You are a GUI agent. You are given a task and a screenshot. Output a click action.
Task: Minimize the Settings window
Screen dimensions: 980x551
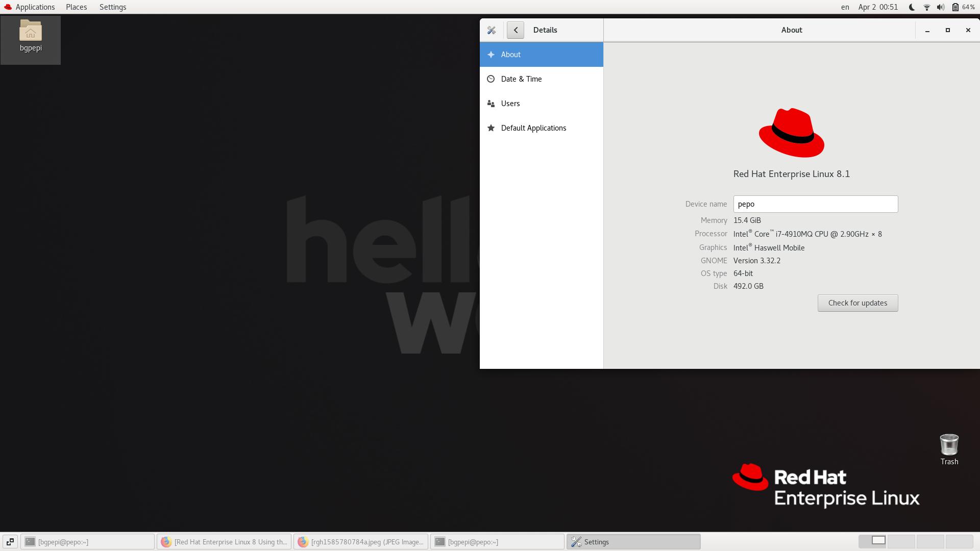[927, 30]
